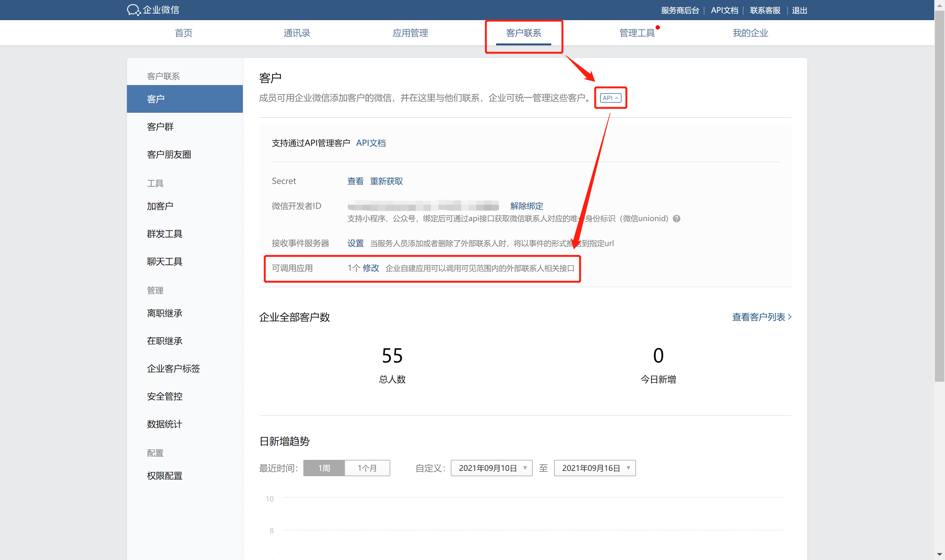
Task: Select 客户群 in the left sidebar
Action: (160, 127)
